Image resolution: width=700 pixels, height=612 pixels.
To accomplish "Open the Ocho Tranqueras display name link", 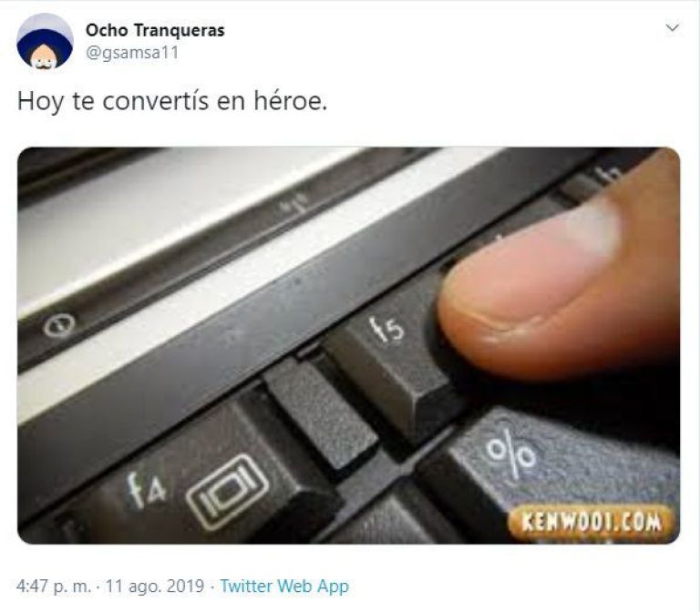I will [155, 30].
